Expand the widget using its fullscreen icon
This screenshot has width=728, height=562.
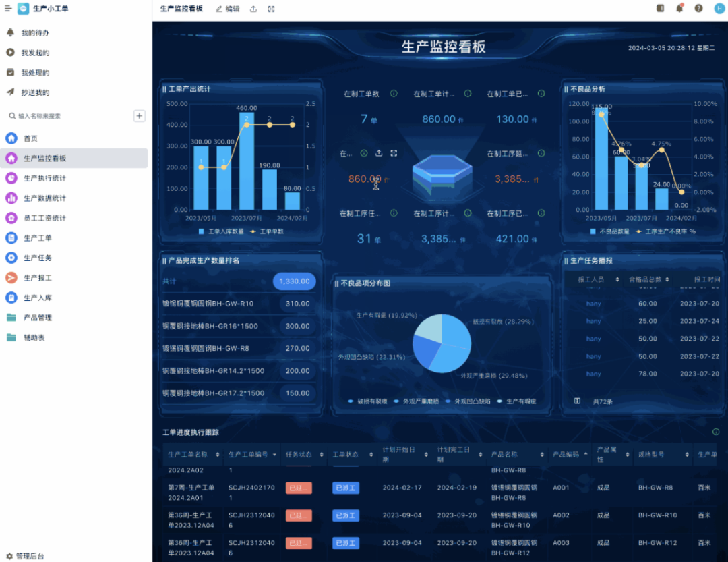pyautogui.click(x=394, y=154)
